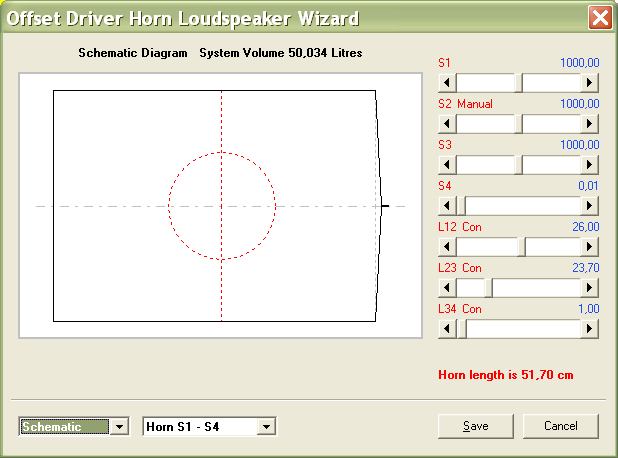Click the L23 value 23,70
Viewport: 618px width, 458px height.
pos(586,268)
